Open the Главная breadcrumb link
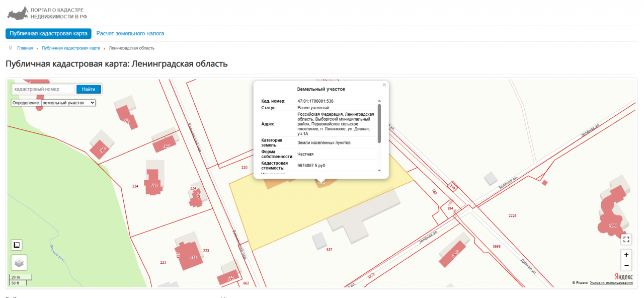The image size is (644, 298). pyautogui.click(x=25, y=48)
